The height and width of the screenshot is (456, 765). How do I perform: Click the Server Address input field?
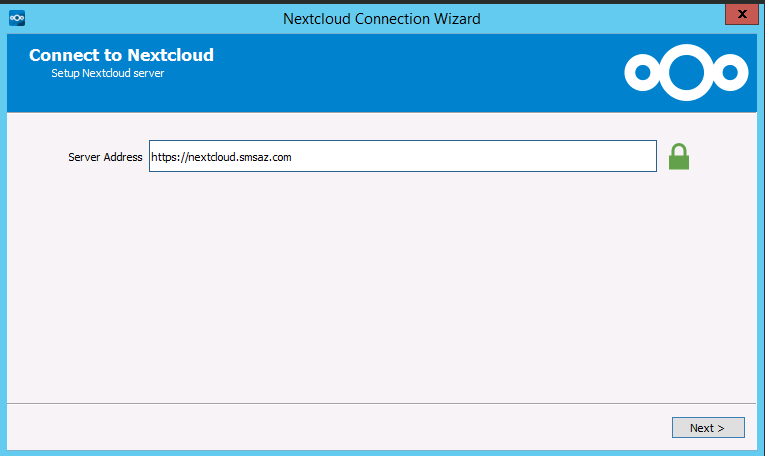[403, 156]
